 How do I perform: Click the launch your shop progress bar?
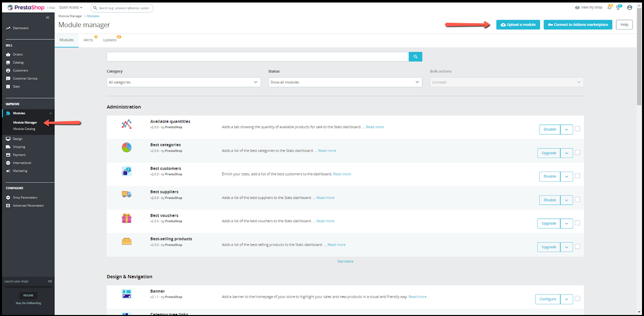click(27, 287)
